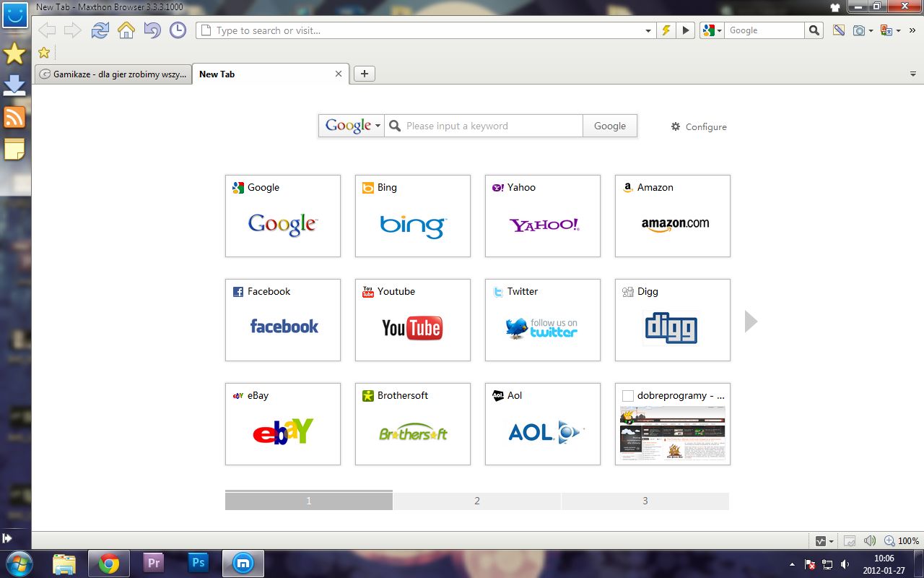Open Favorites star in sidebar
This screenshot has width=924, height=578.
tap(14, 53)
